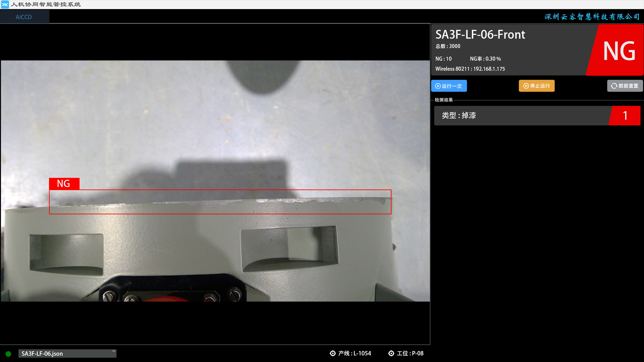Click the NG label on the inspection image
644x362 pixels.
pyautogui.click(x=64, y=184)
